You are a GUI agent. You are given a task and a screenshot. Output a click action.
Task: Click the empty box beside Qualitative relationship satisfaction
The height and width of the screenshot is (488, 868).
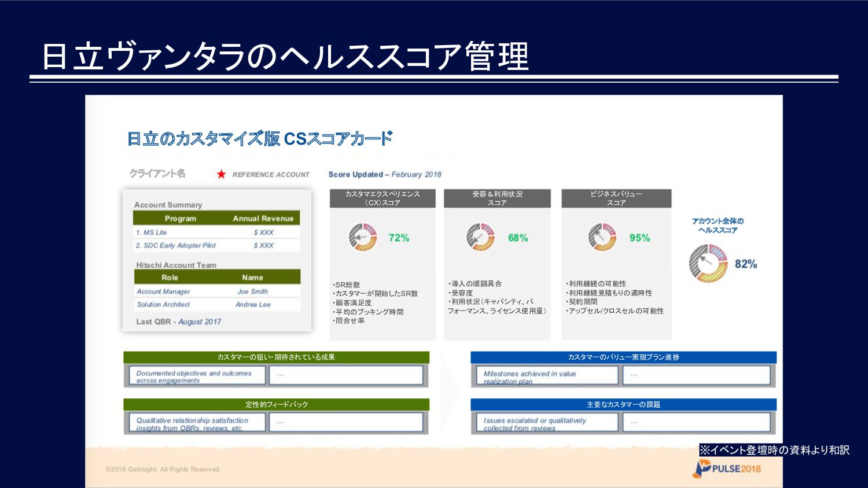point(346,423)
